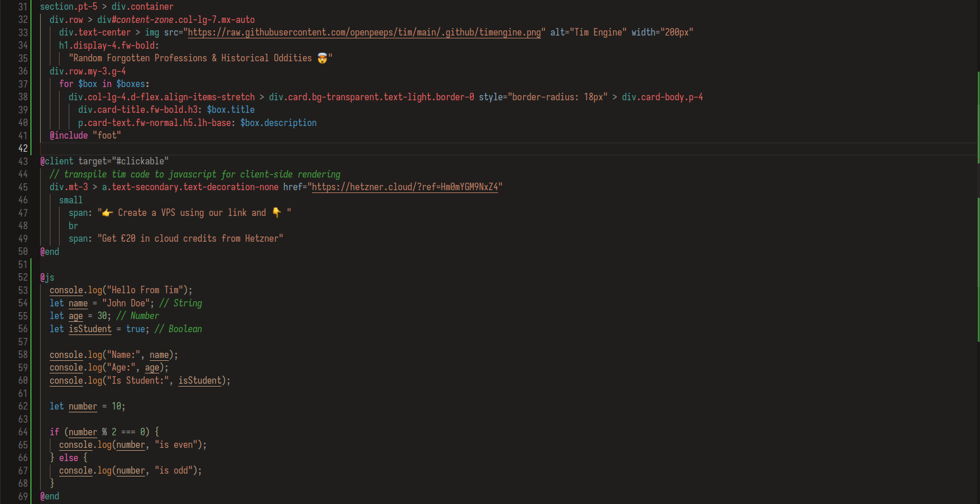This screenshot has width=980, height=504.
Task: Click console.log("Hello From Tim") line
Action: point(121,290)
